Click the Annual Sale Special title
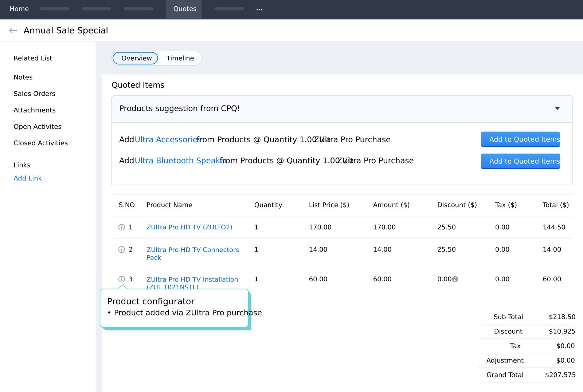583x392 pixels. coord(66,31)
